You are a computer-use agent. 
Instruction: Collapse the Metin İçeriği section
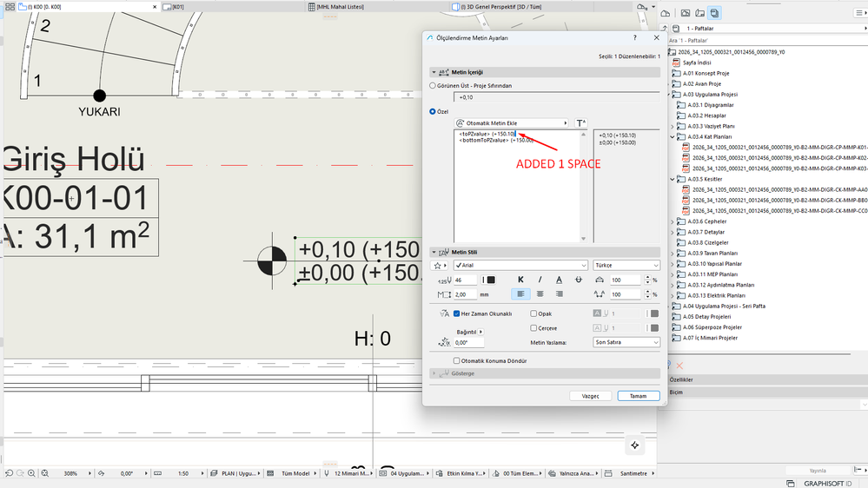coord(434,72)
